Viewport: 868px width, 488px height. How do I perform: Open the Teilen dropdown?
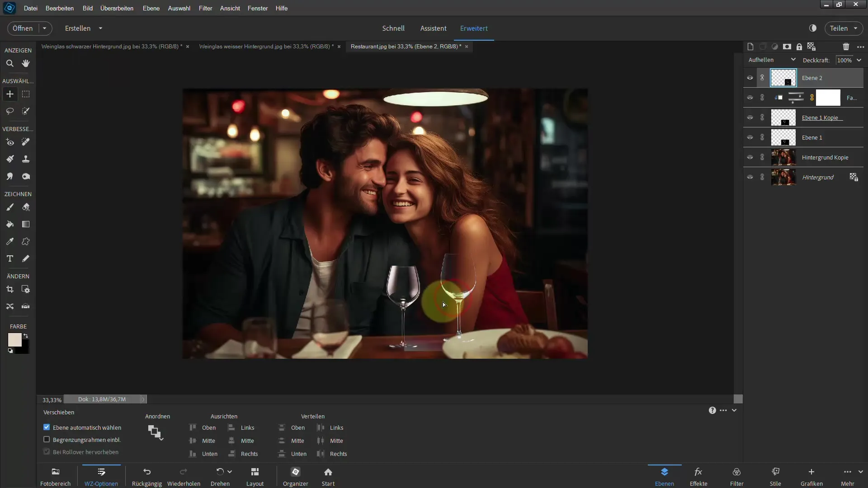click(844, 28)
